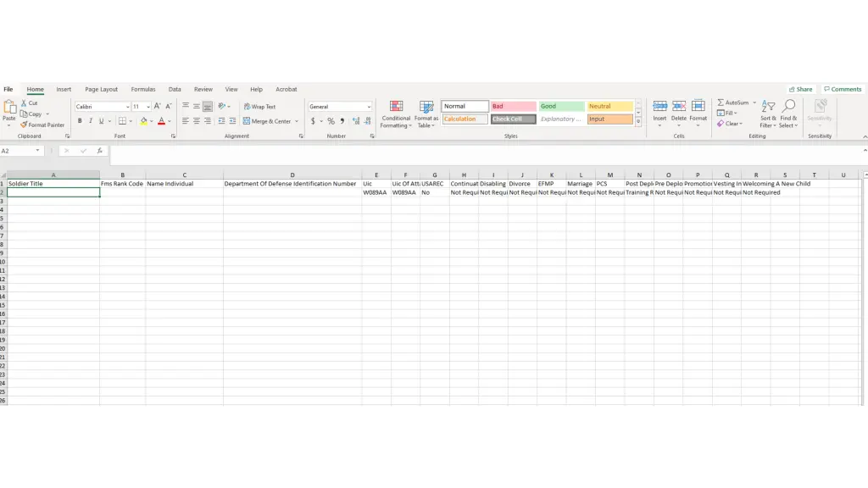Toggle Top Align

[186, 106]
